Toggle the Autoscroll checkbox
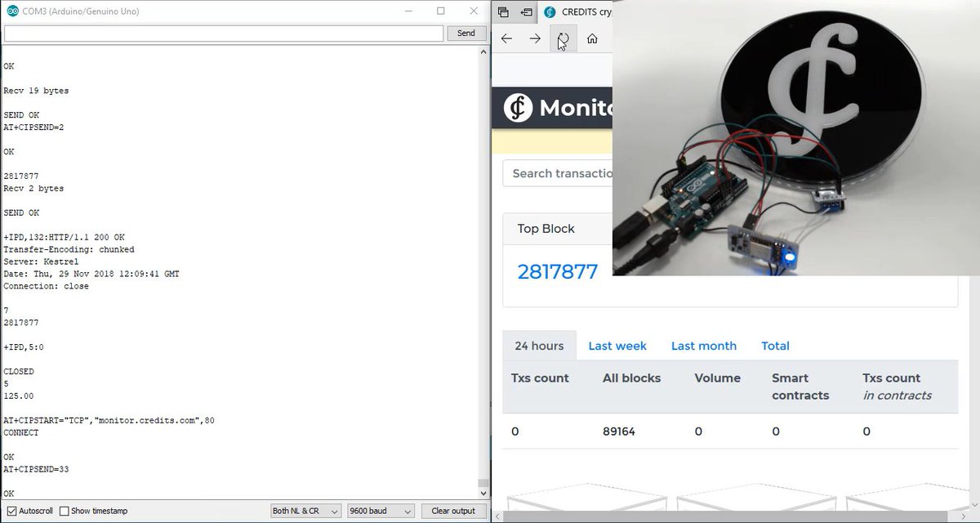This screenshot has width=980, height=523. pos(11,511)
